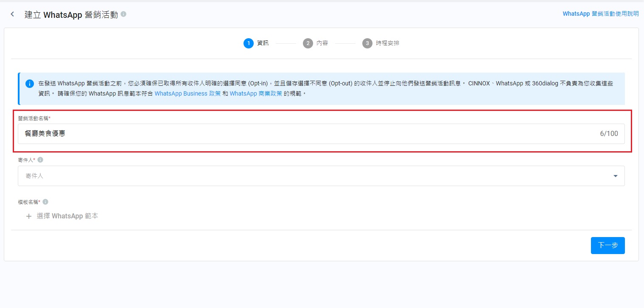Open WhatsApp 商業政策 link
Viewport: 644px width, 308px height.
[x=256, y=93]
